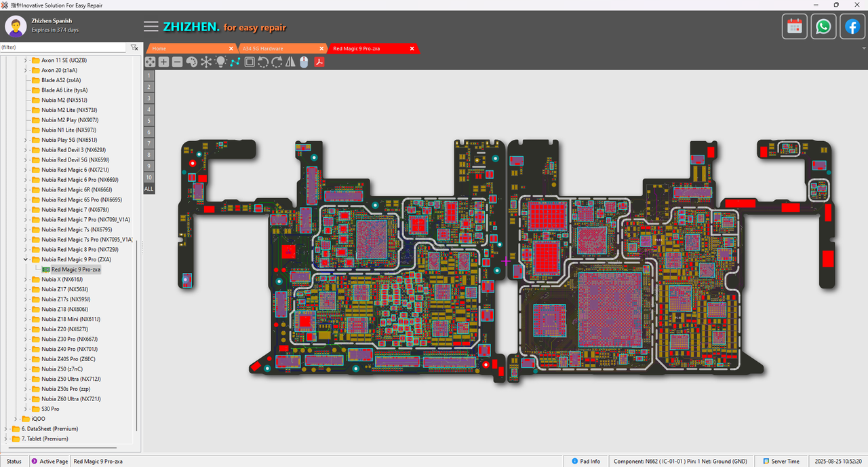Click the zoom out minus icon
The image size is (868, 467).
click(177, 62)
